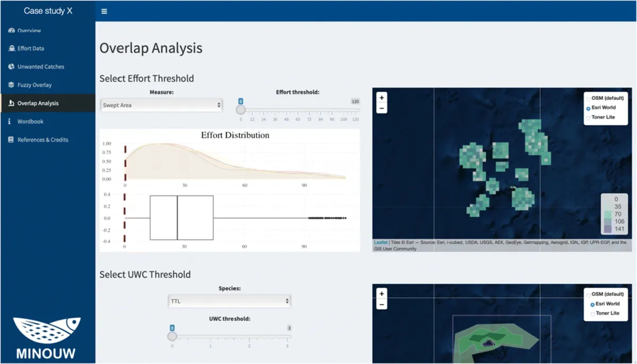The image size is (637, 364).
Task: Click legend value 141
Action: coord(620,229)
